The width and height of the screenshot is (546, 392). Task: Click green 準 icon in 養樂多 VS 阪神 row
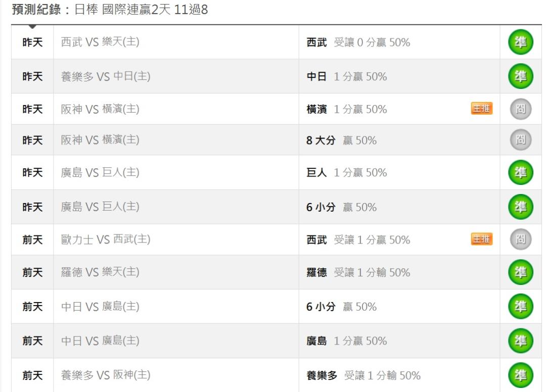coord(521,375)
